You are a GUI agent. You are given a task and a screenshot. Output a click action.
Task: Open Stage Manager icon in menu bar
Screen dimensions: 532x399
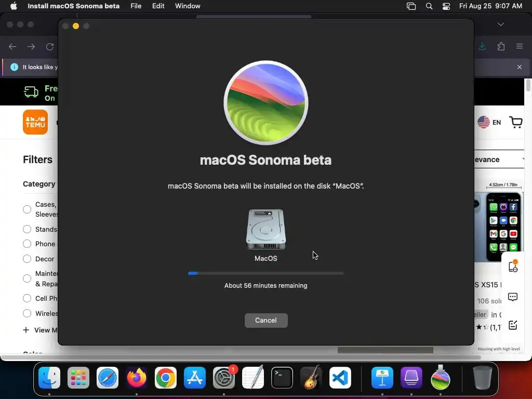pos(411,6)
